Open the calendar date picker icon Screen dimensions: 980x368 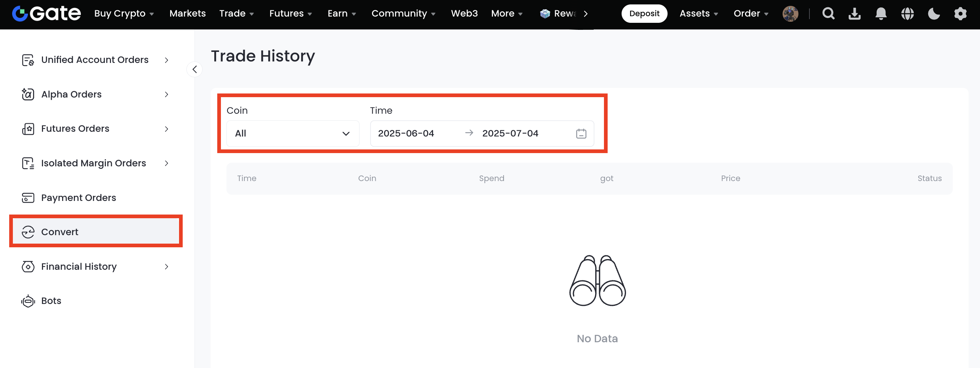[581, 133]
